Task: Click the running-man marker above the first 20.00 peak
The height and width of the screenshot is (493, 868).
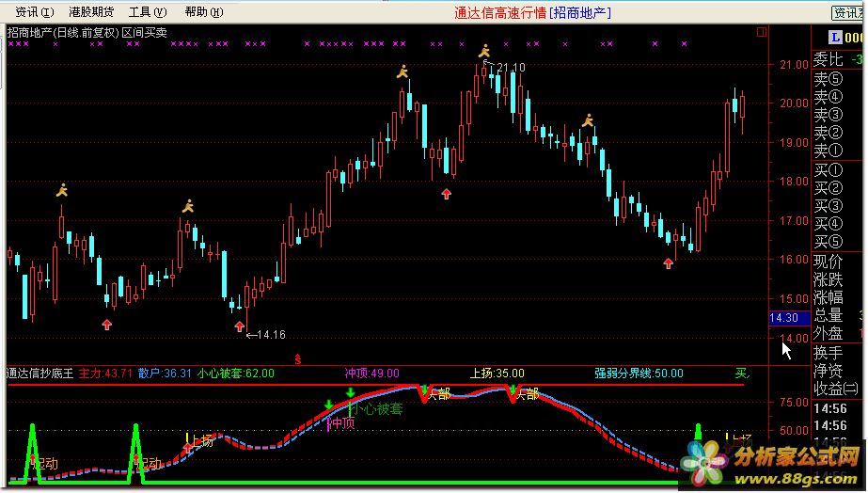Action: point(402,72)
